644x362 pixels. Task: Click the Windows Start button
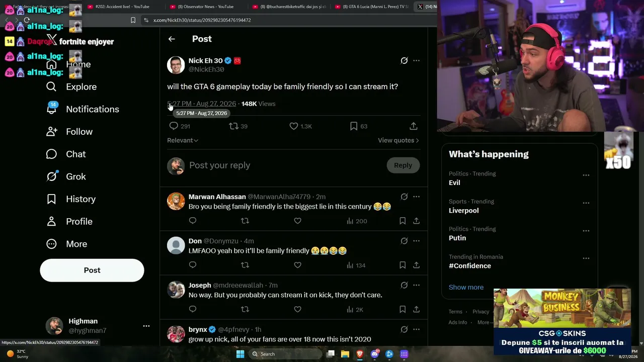point(240,354)
